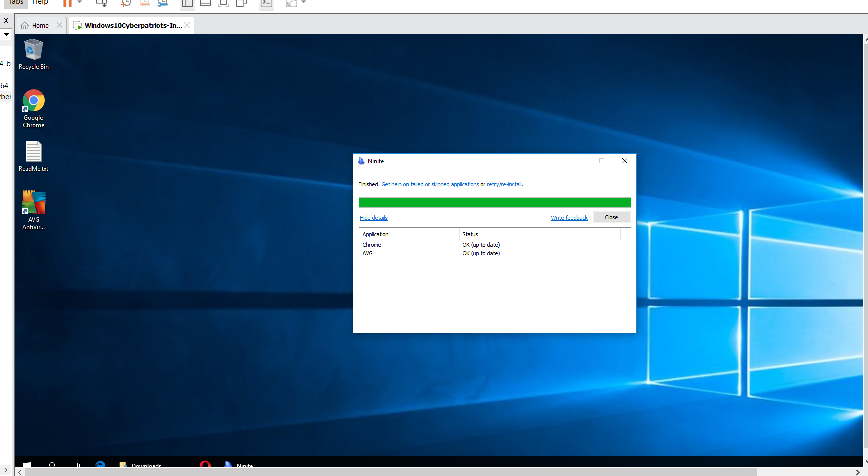Click AVG's OK (up to date) status

(x=481, y=253)
